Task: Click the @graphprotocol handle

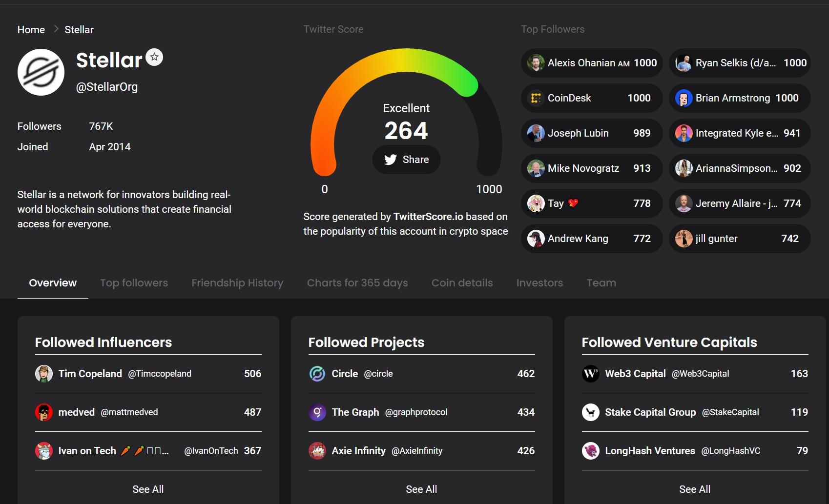Action: click(x=416, y=412)
